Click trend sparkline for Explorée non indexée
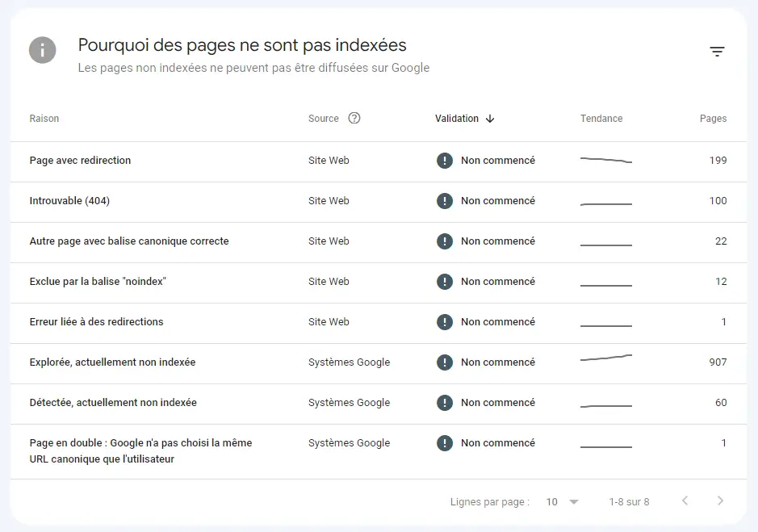Viewport: 758px width, 532px height. click(606, 358)
